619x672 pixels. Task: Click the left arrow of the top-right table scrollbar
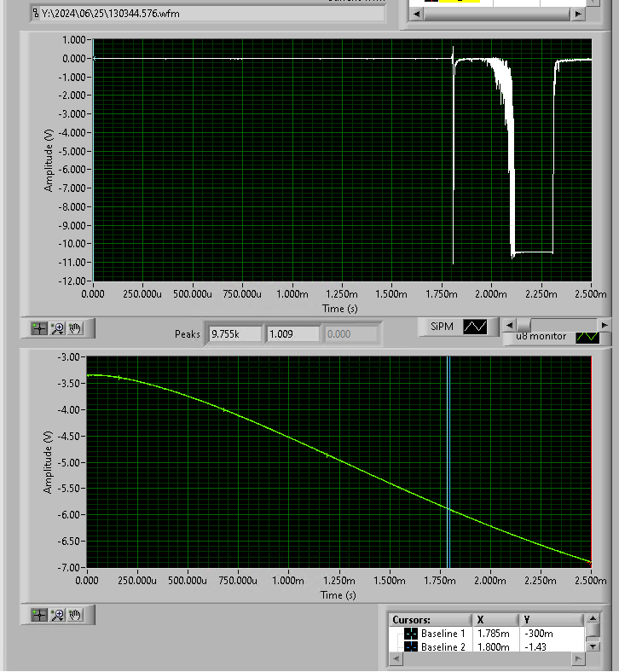[416, 14]
